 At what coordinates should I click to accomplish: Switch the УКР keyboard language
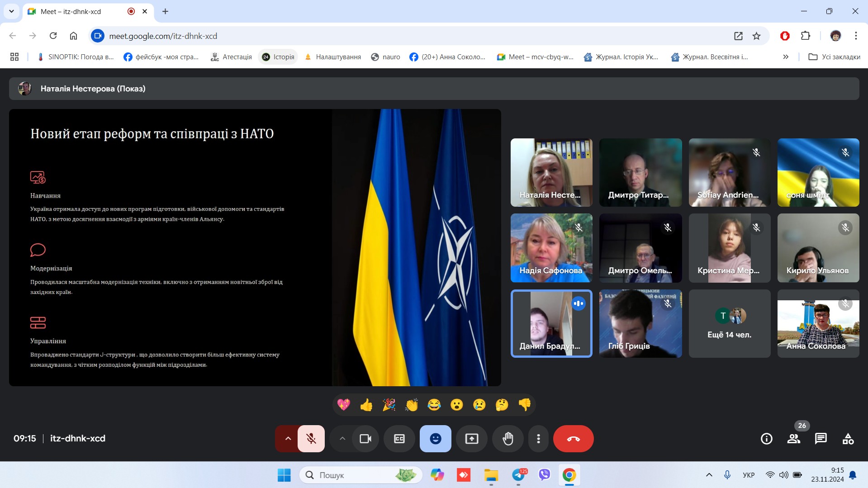coord(749,475)
